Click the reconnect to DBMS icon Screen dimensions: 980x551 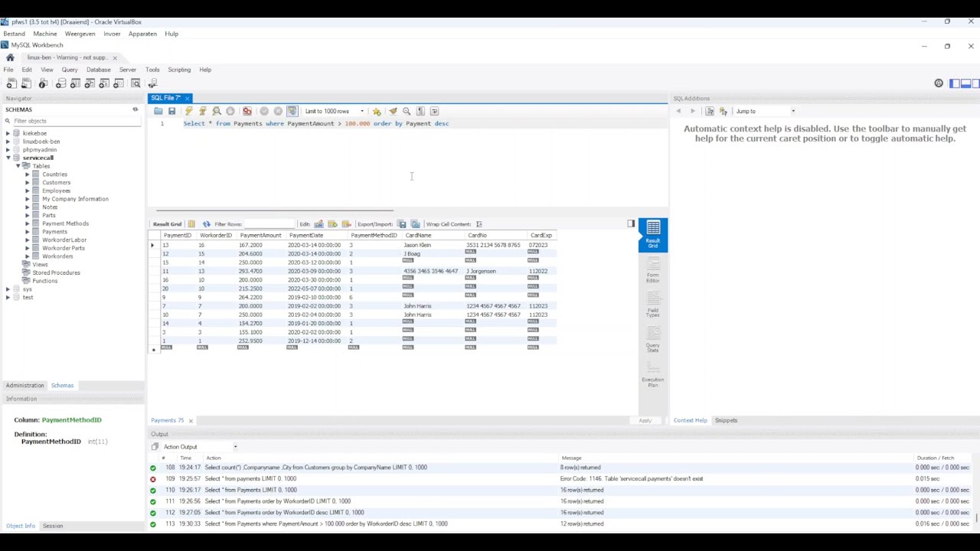click(152, 83)
